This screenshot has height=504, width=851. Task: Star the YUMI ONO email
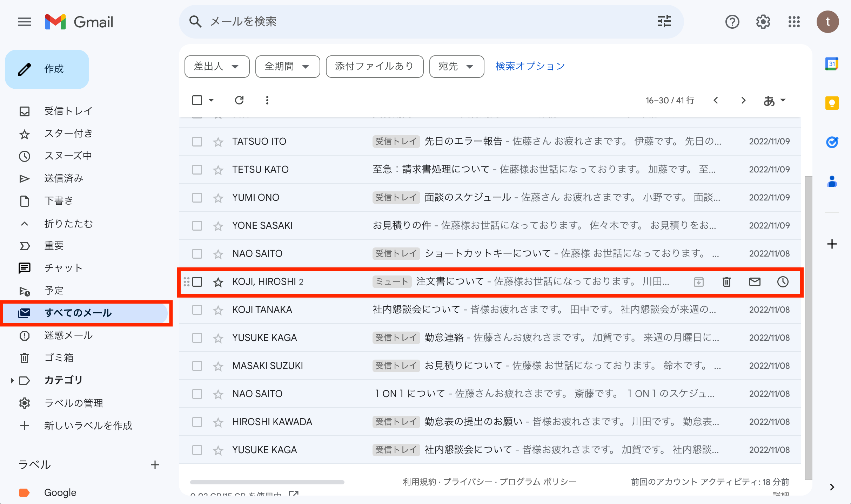click(x=218, y=198)
